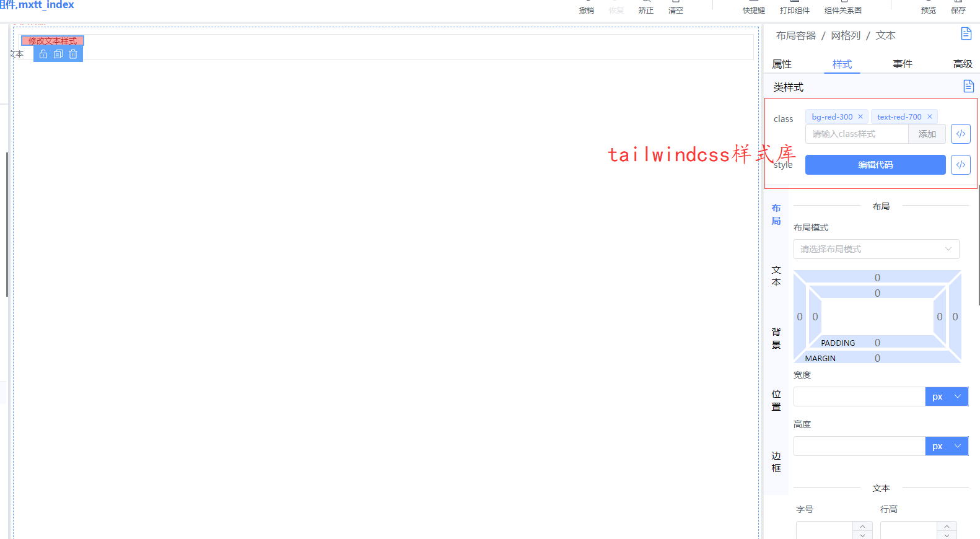Open the 布局模式 dropdown
The width and height of the screenshot is (980, 539).
(877, 249)
